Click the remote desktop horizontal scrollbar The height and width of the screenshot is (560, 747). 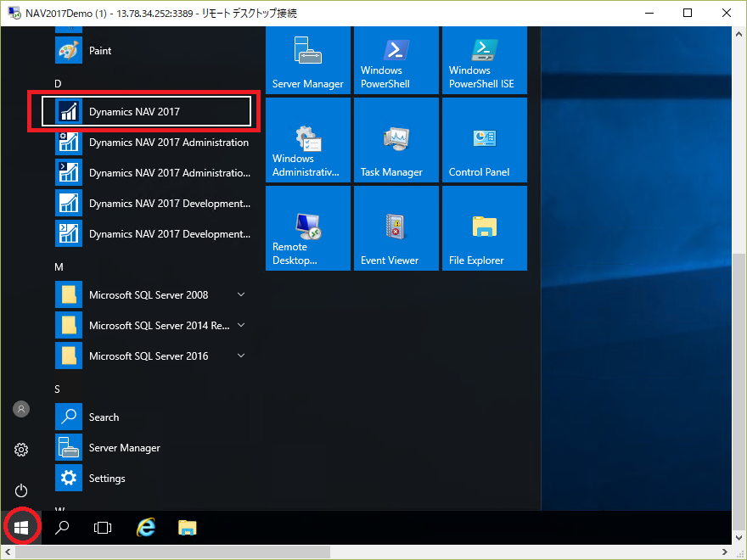pyautogui.click(x=173, y=552)
